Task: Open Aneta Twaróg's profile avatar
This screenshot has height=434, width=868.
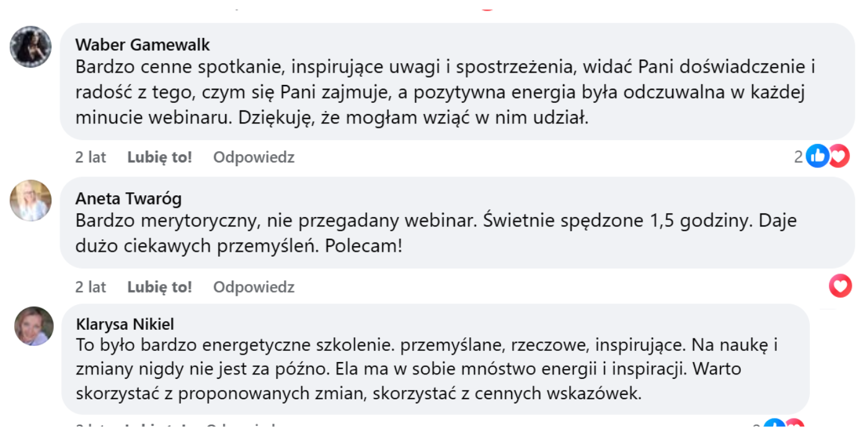Action: (x=31, y=200)
